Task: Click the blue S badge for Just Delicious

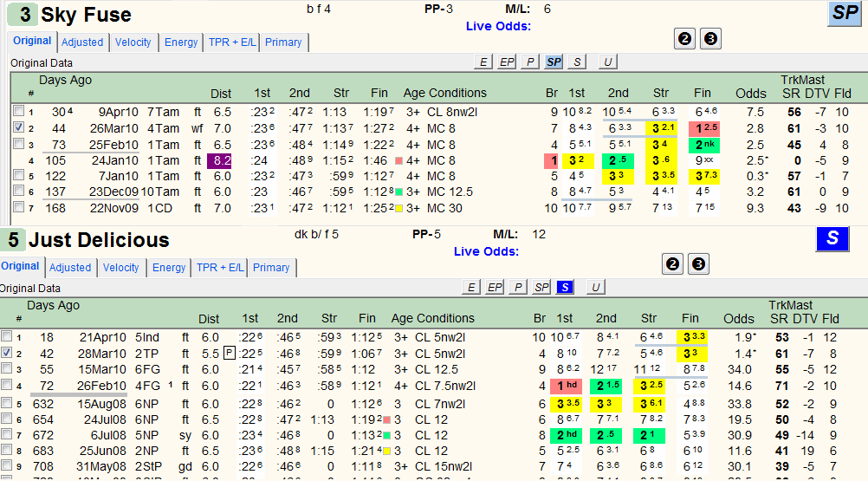Action: click(x=832, y=239)
